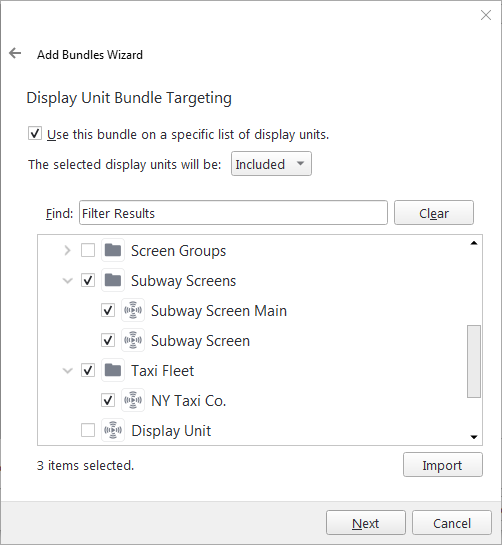Click the Screen Groups folder icon

[x=113, y=250]
